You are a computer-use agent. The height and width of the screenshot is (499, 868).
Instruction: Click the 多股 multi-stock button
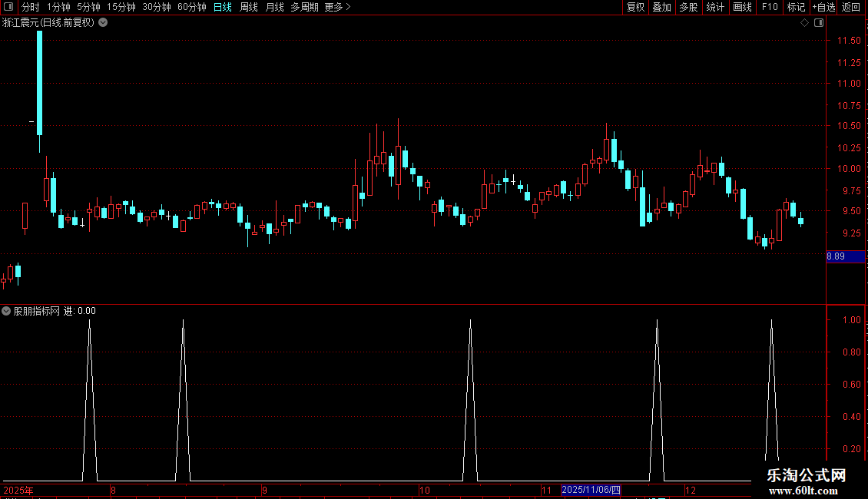point(688,7)
